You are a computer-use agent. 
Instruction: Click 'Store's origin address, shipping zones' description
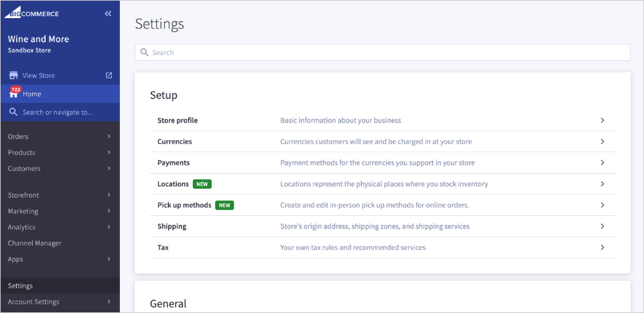point(375,227)
